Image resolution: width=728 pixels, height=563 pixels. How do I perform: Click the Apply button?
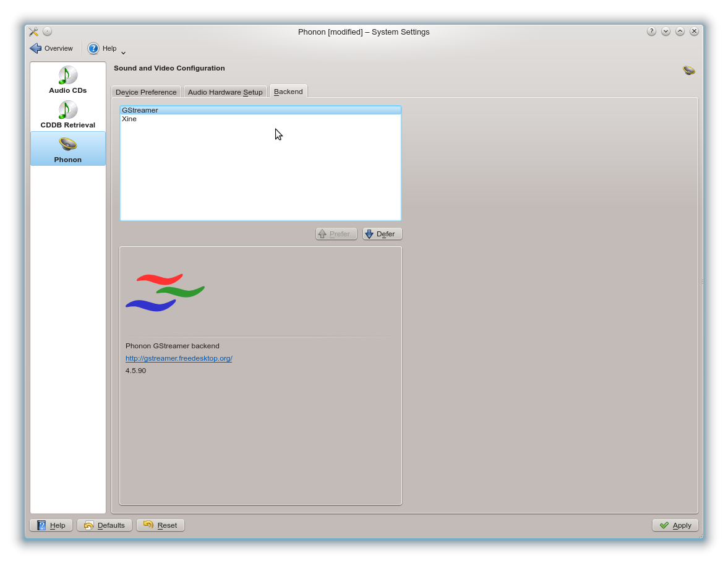(x=675, y=525)
